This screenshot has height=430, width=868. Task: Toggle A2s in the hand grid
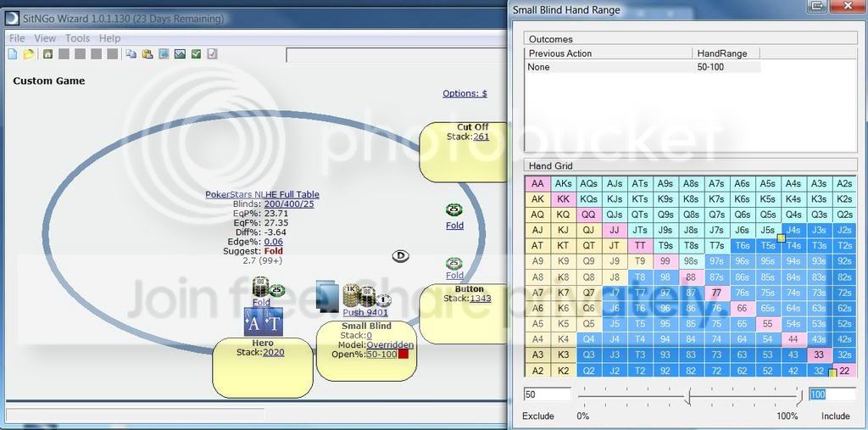pyautogui.click(x=845, y=183)
